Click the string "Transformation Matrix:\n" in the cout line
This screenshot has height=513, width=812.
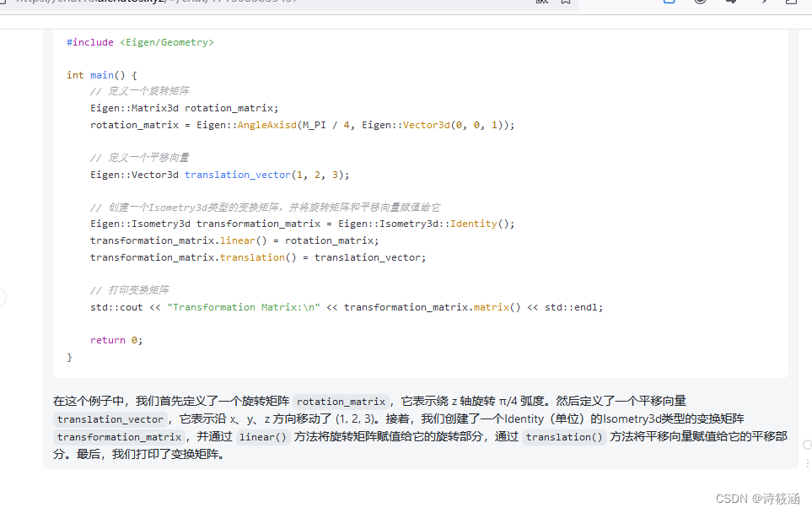[244, 307]
